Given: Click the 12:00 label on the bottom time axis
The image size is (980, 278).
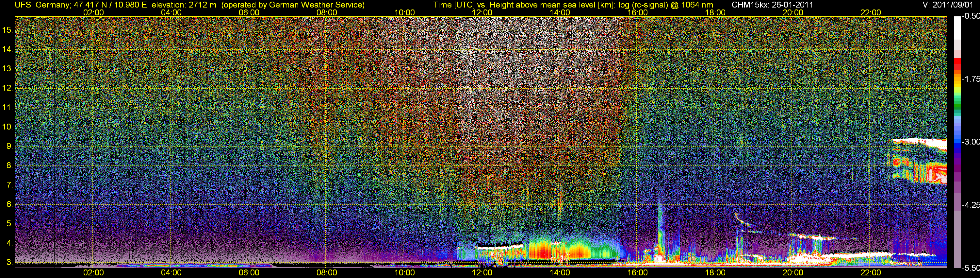Looking at the screenshot, I should 482,273.
